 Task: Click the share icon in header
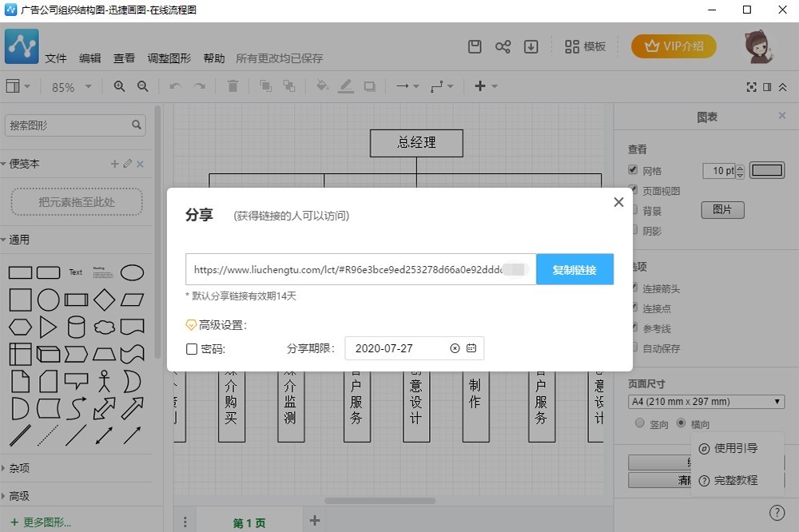pos(503,46)
